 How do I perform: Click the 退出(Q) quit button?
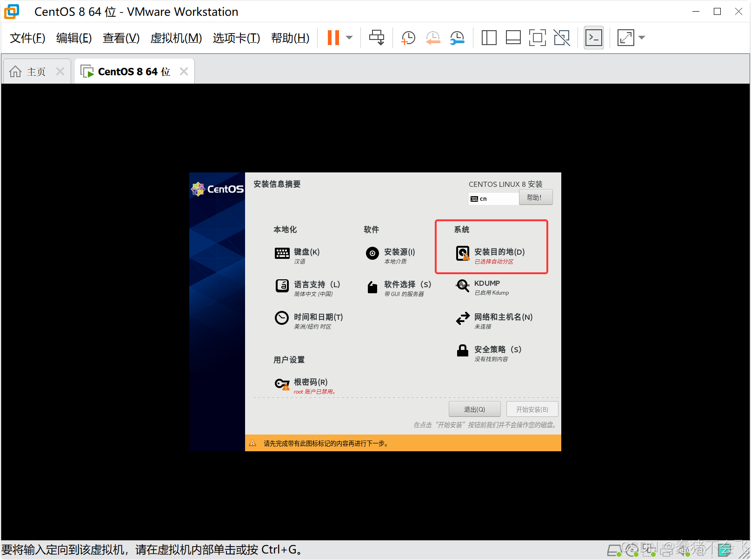474,409
